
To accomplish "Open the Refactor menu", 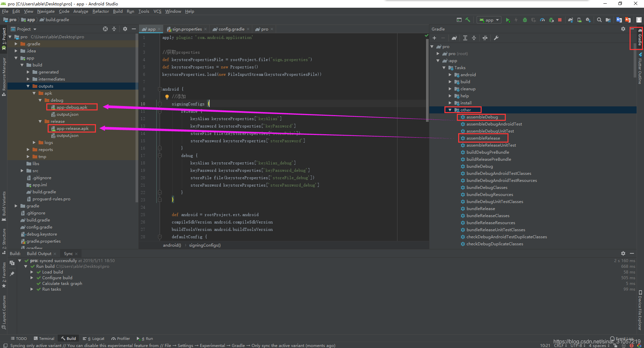I will 101,11.
